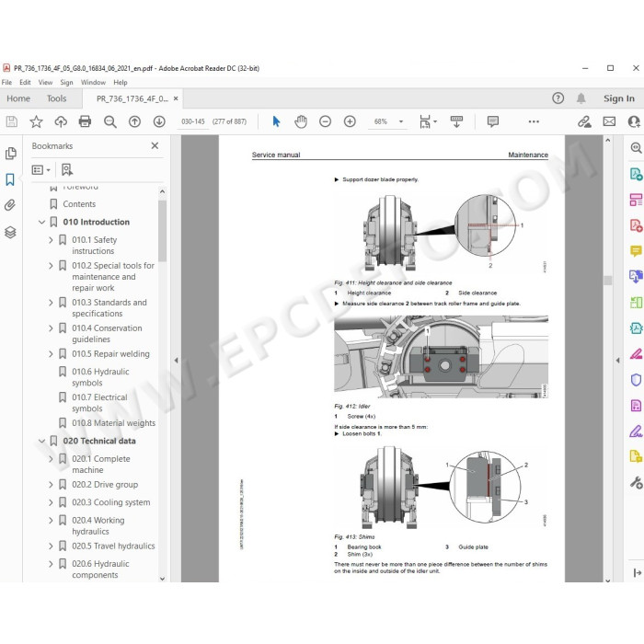
Task: Open page thumbnails panel icon
Action: coord(11,154)
